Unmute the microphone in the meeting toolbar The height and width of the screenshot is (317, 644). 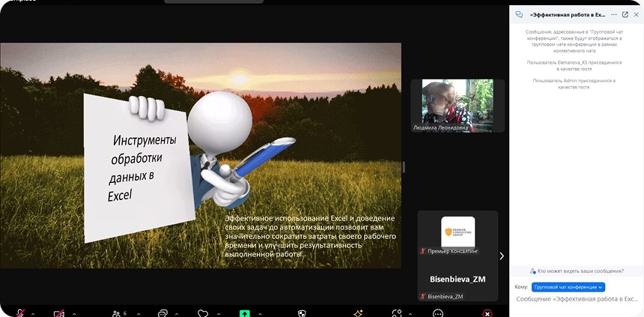[20, 314]
